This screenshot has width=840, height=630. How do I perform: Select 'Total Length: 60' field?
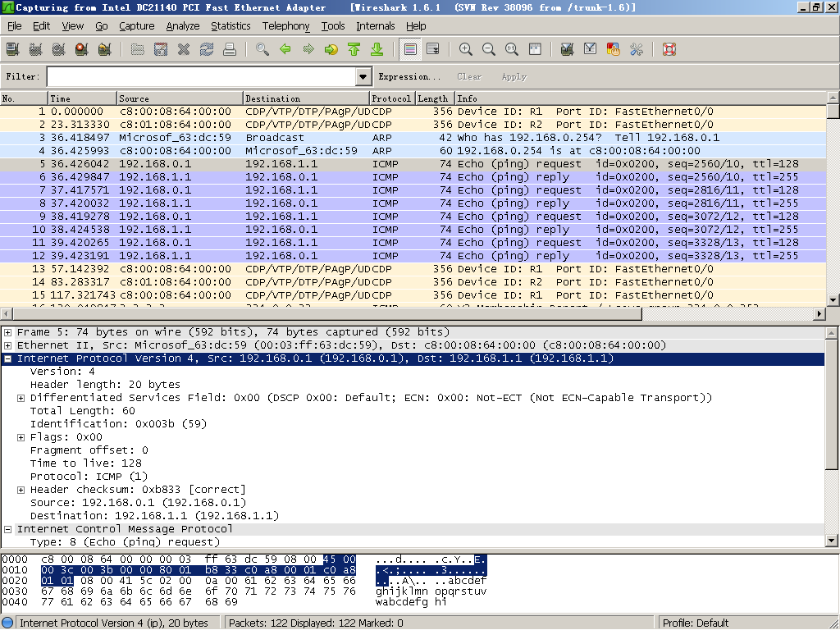(83, 411)
